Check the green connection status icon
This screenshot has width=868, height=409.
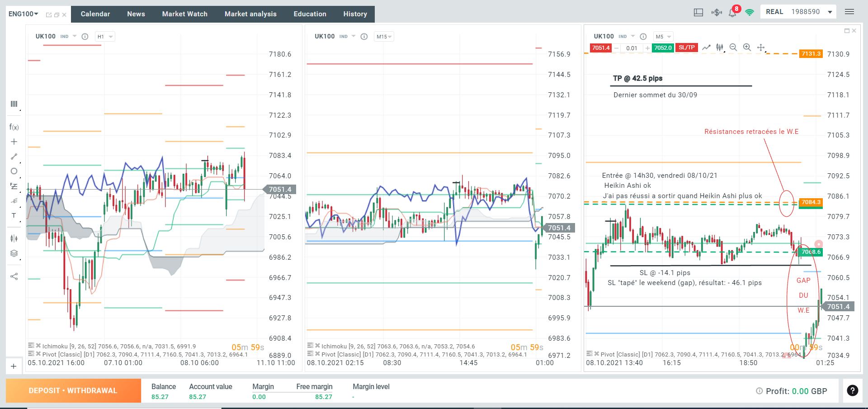(x=750, y=12)
